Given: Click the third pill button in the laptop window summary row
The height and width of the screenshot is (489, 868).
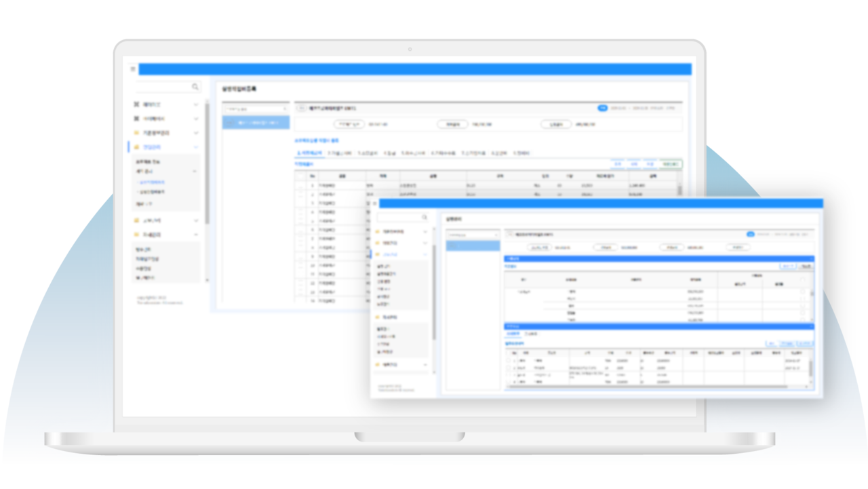Looking at the screenshot, I should coord(556,125).
